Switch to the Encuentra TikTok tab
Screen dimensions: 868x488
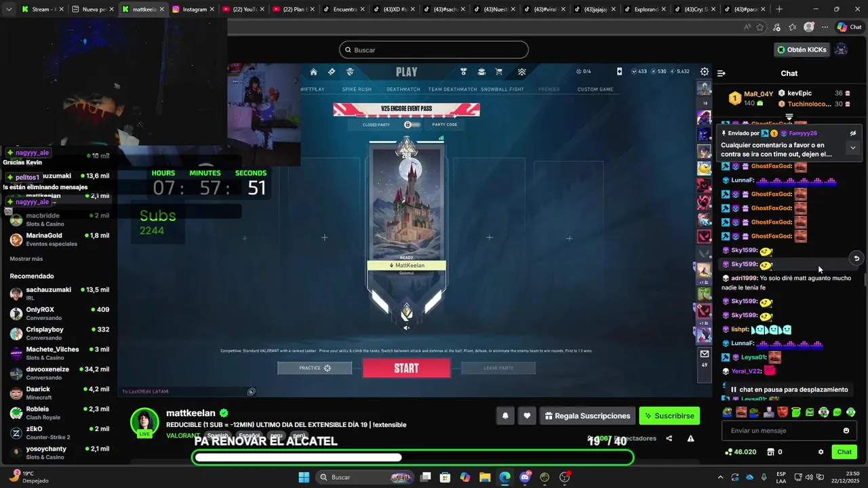[x=344, y=9]
